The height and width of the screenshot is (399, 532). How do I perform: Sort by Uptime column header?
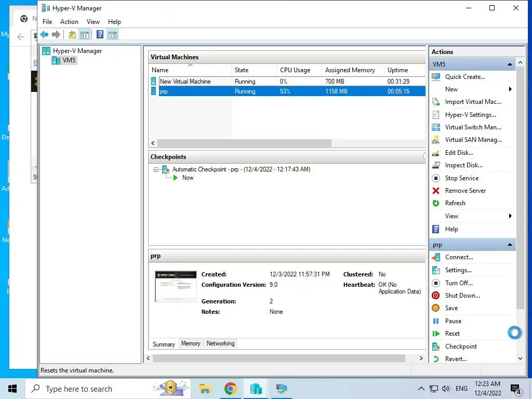[404, 70]
